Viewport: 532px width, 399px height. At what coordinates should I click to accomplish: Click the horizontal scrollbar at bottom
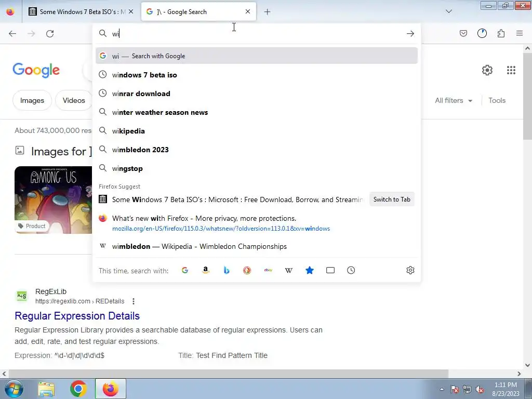tap(228, 374)
